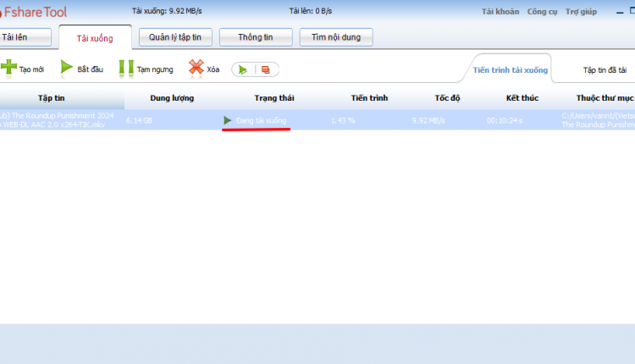Show Tập tin đã tải sub-tab
This screenshot has width=635, height=364.
pos(605,70)
